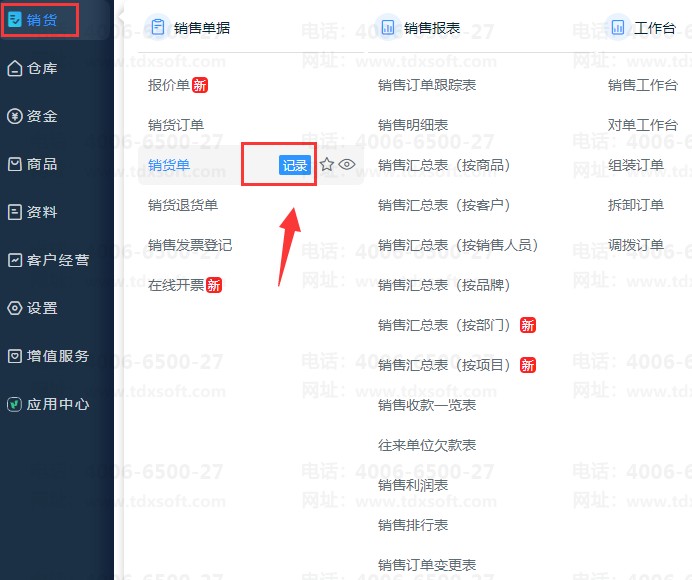692x580 pixels.
Task: Open 组装订单
Action: tap(636, 165)
